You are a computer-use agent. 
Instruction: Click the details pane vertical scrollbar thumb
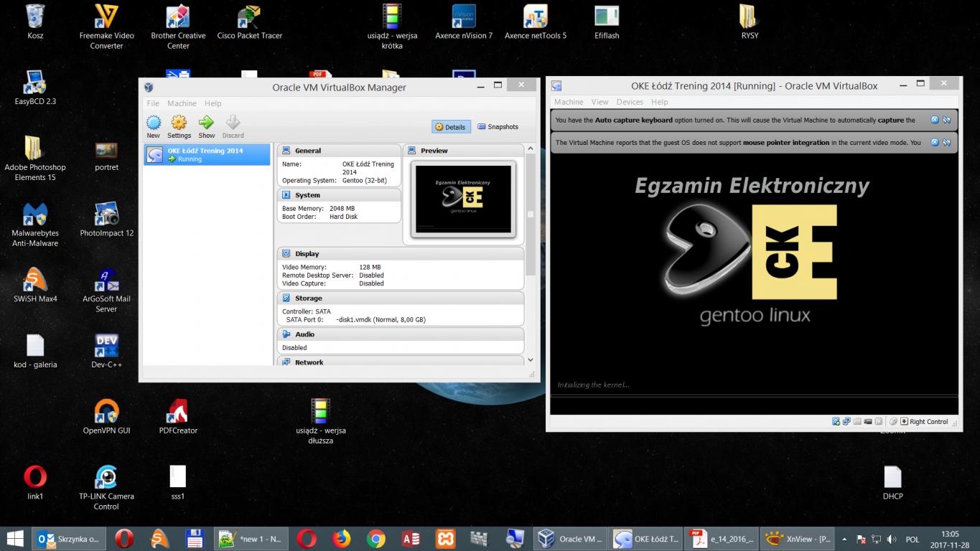531,215
